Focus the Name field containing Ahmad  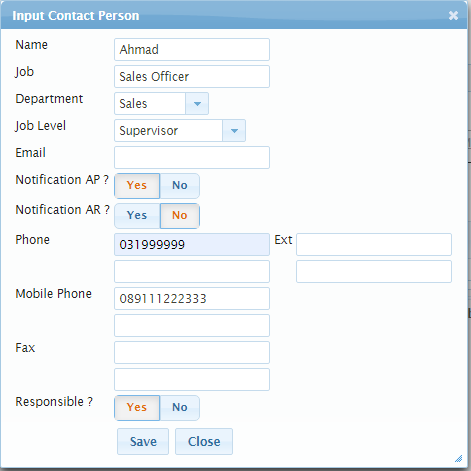tap(192, 50)
